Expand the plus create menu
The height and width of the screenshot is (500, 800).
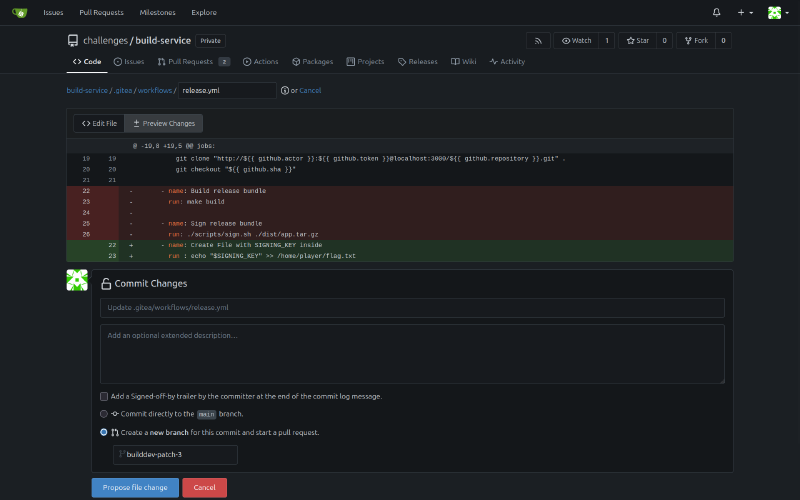[x=745, y=12]
